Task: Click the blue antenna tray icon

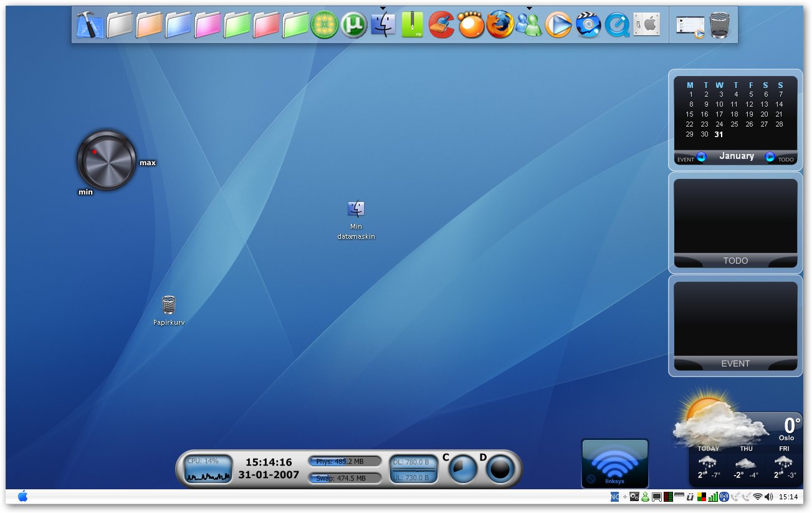Action: click(724, 497)
